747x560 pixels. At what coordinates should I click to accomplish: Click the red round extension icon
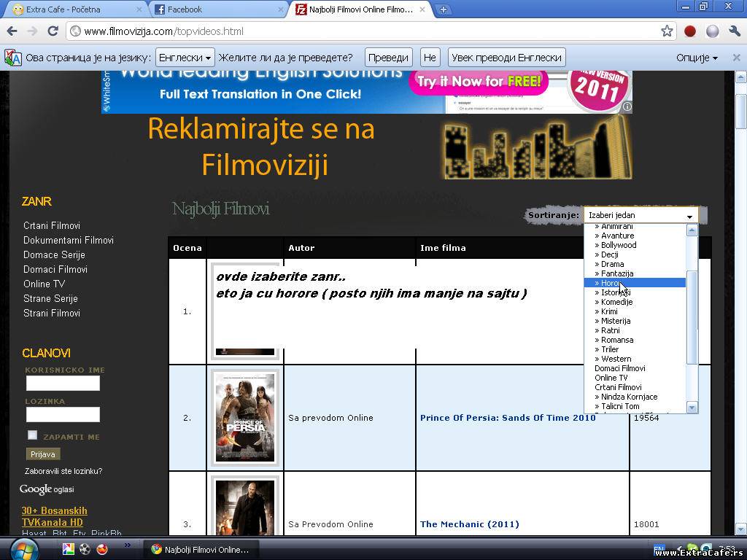coord(690,31)
